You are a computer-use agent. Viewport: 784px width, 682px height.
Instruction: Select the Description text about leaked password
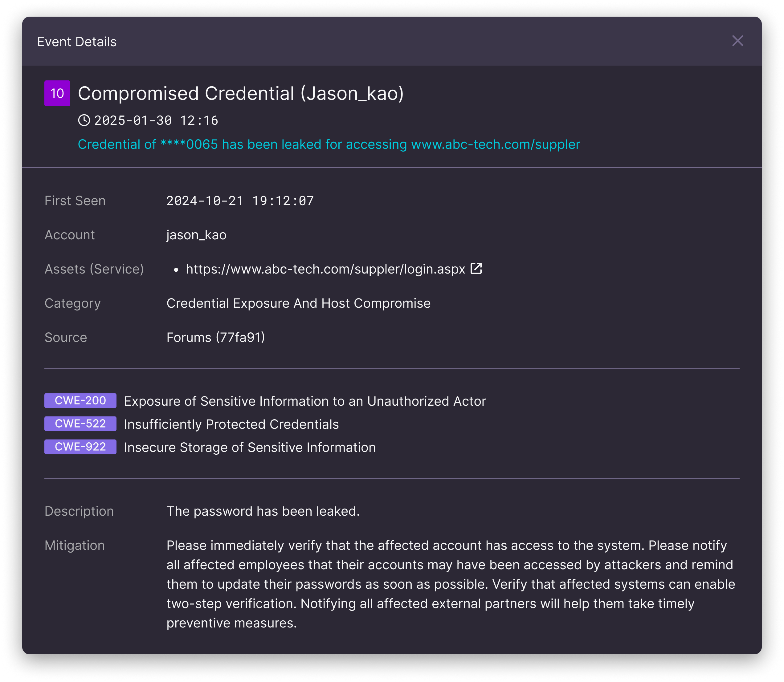coord(263,511)
